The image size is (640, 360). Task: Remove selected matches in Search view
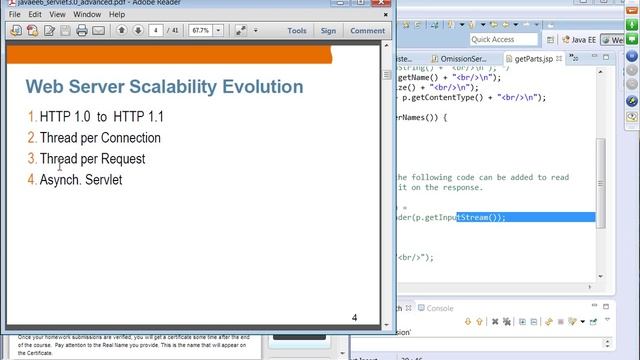(x=495, y=322)
